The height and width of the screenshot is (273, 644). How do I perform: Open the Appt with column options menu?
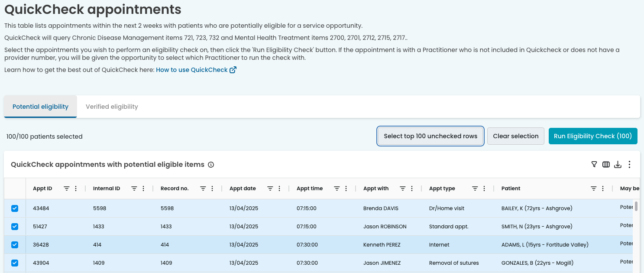[x=412, y=188]
